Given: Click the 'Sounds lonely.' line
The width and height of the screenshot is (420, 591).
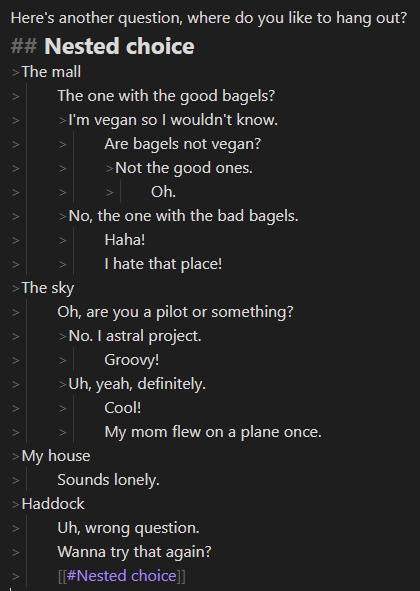Looking at the screenshot, I should (109, 480).
